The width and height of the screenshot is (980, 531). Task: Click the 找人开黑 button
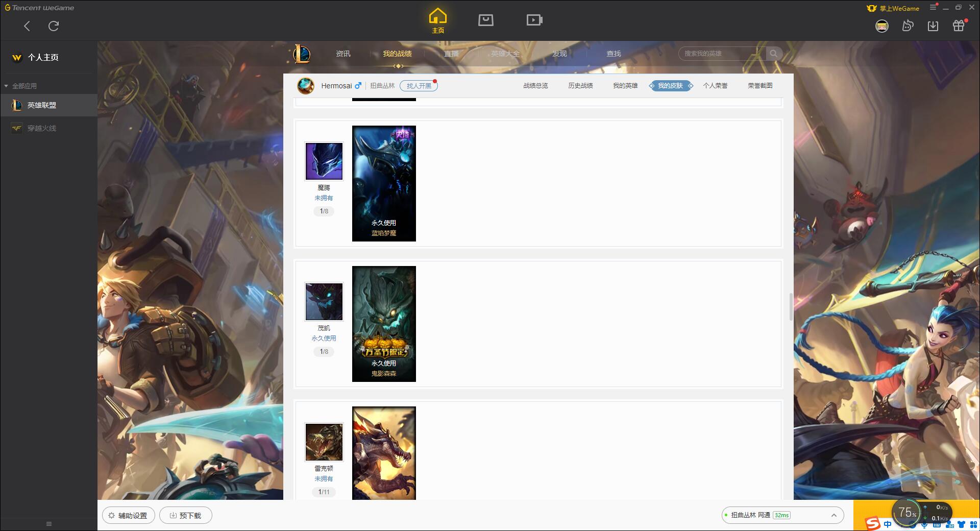419,86
